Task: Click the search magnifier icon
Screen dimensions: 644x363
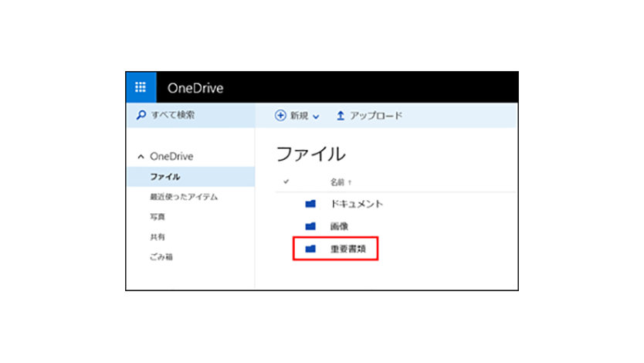Action: 141,115
